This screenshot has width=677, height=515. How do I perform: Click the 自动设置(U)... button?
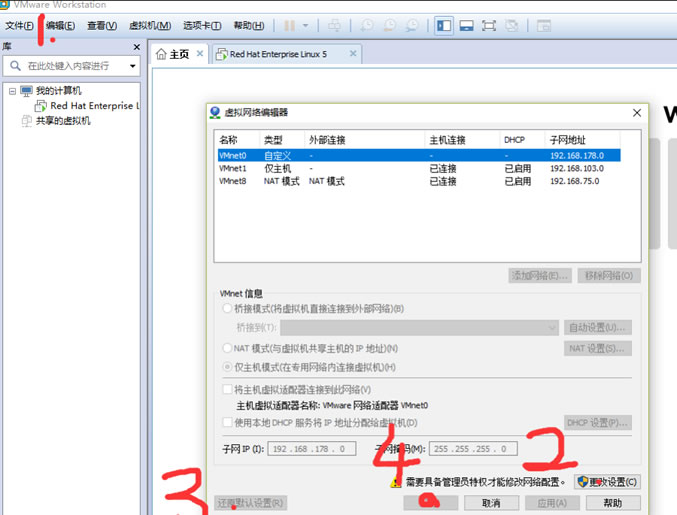coord(598,328)
